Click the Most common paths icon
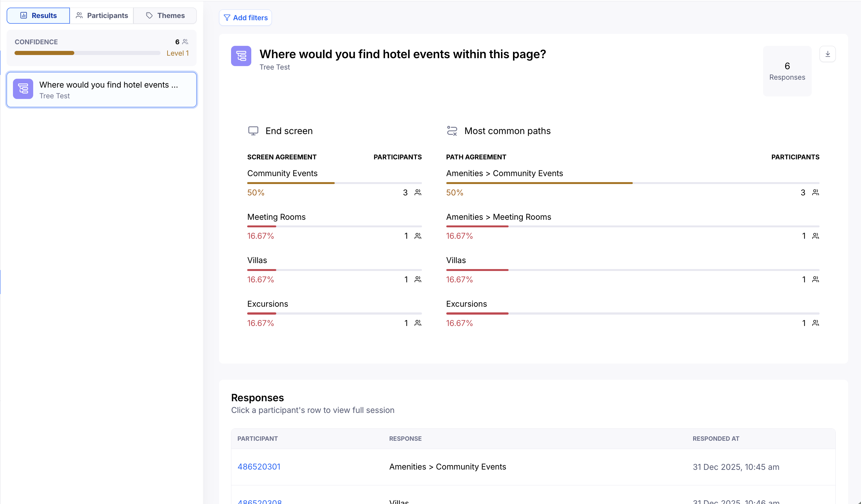This screenshot has height=504, width=861. pos(452,131)
